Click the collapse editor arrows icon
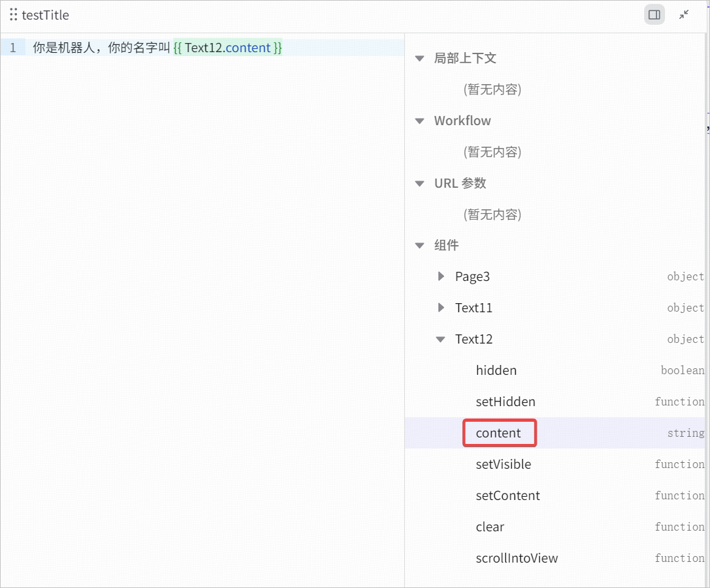 click(684, 15)
